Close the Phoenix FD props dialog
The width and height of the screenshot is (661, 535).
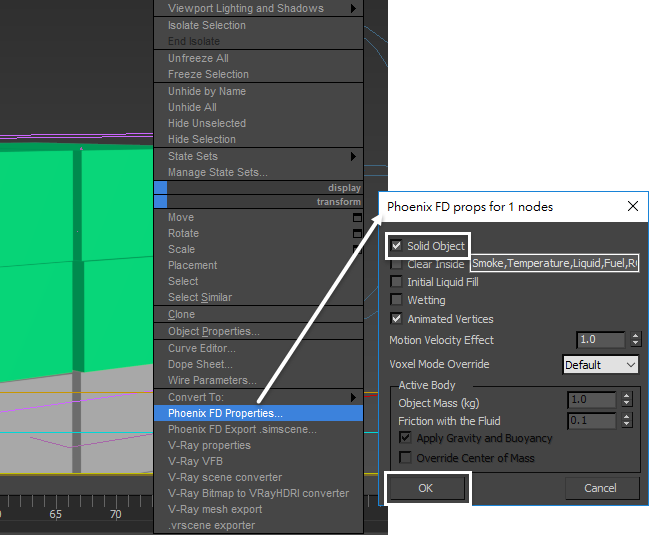point(632,206)
